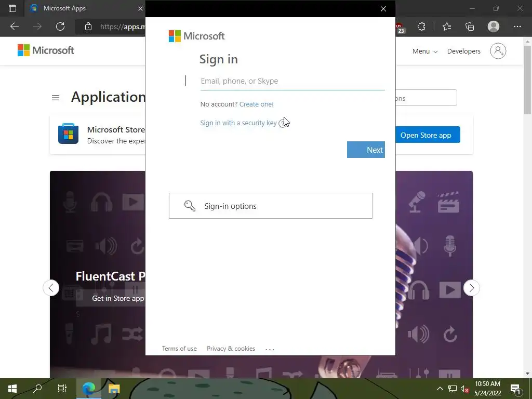Open Edge Collections
This screenshot has height=399, width=532.
[x=470, y=26]
